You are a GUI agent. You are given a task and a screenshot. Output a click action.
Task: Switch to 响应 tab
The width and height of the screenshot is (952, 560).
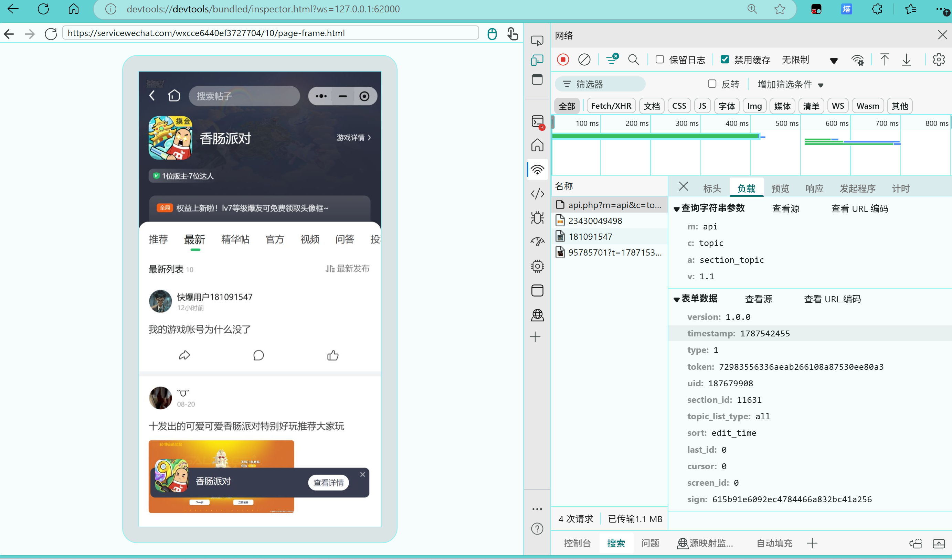point(814,189)
